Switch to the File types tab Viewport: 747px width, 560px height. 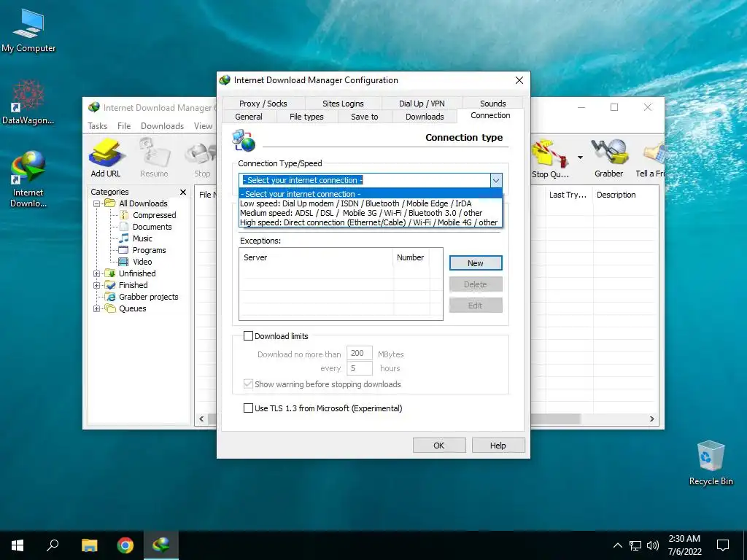pyautogui.click(x=306, y=117)
